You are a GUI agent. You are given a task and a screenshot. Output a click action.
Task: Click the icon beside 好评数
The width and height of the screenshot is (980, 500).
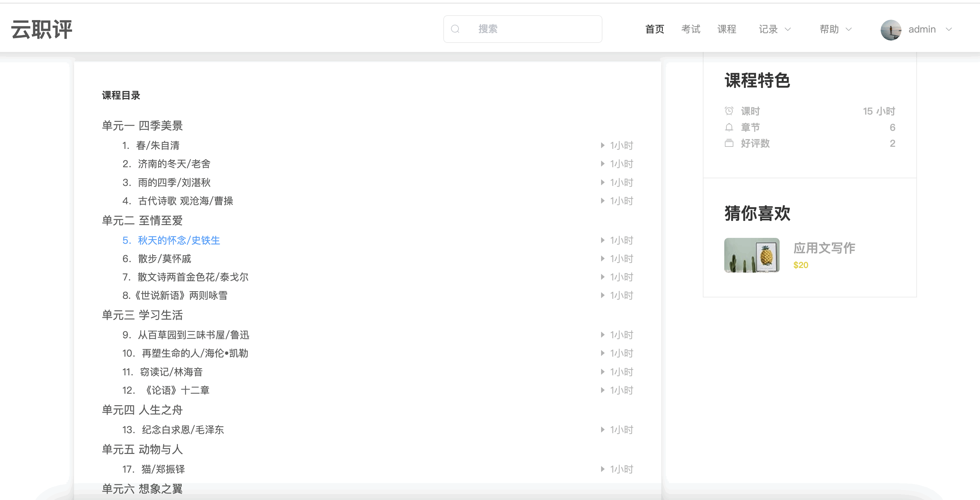(729, 143)
